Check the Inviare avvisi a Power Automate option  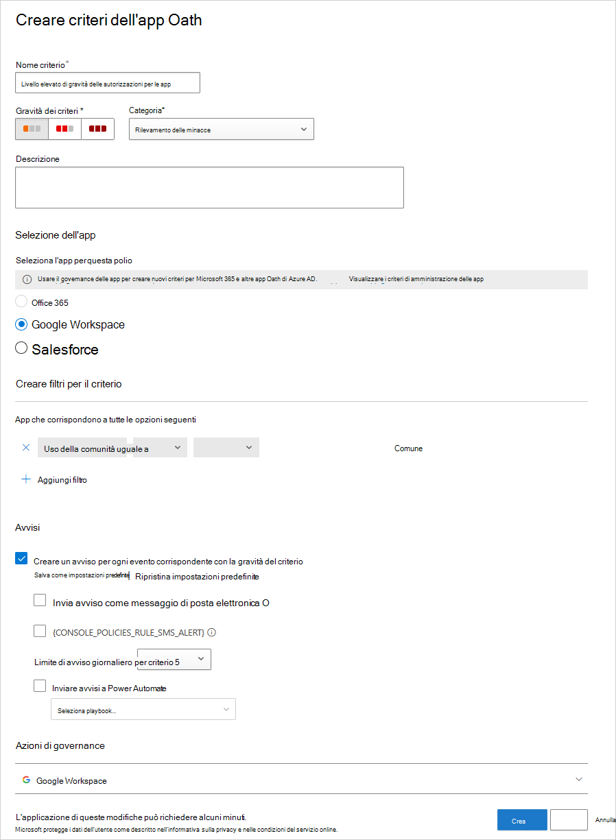40,686
